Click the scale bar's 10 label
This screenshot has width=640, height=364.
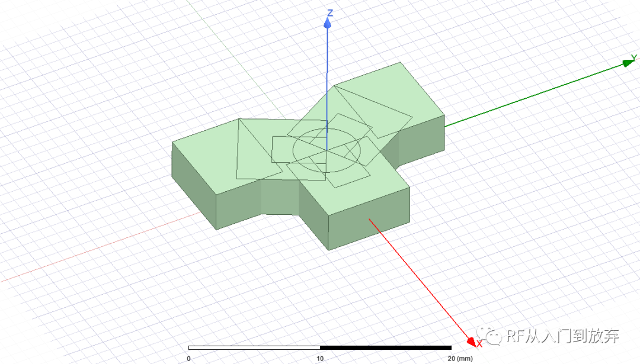[x=320, y=359]
